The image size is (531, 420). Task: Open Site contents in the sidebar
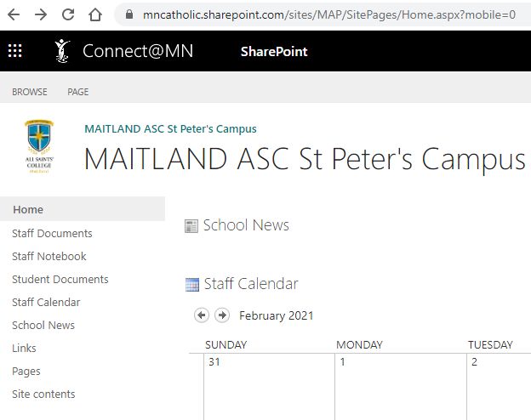(x=43, y=394)
